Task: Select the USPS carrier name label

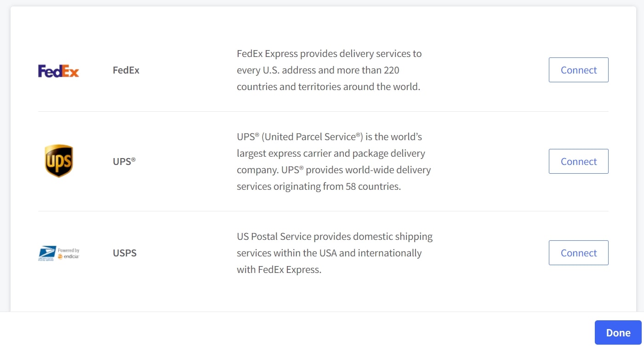Action: tap(125, 253)
